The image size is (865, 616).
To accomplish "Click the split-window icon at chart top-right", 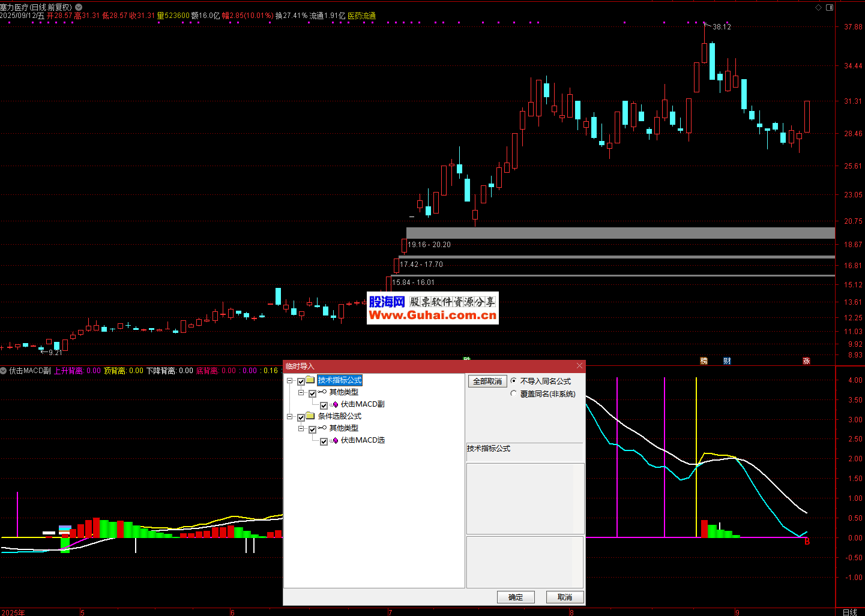I will click(830, 8).
